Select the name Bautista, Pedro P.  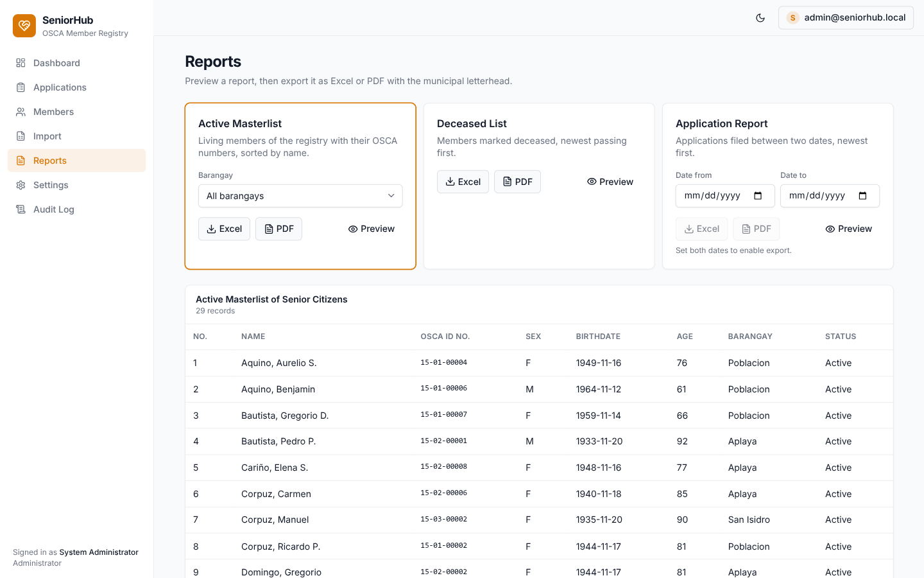[278, 441]
